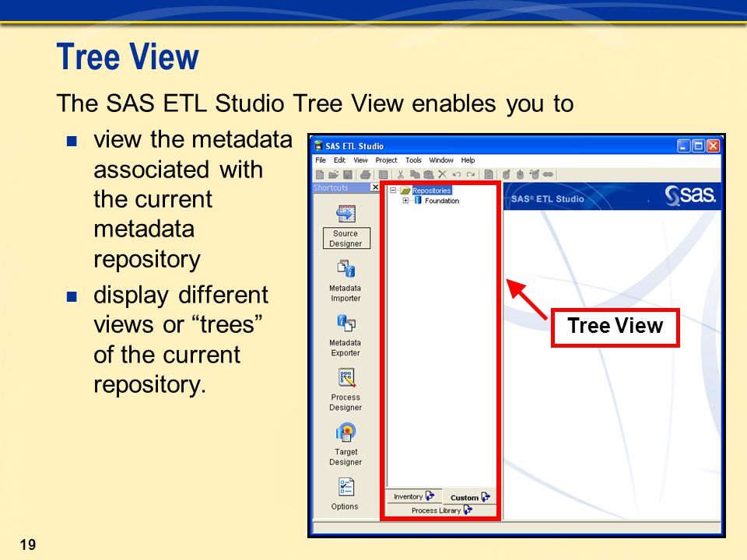Open the Options shortcut icon
747x560 pixels.
tap(345, 487)
